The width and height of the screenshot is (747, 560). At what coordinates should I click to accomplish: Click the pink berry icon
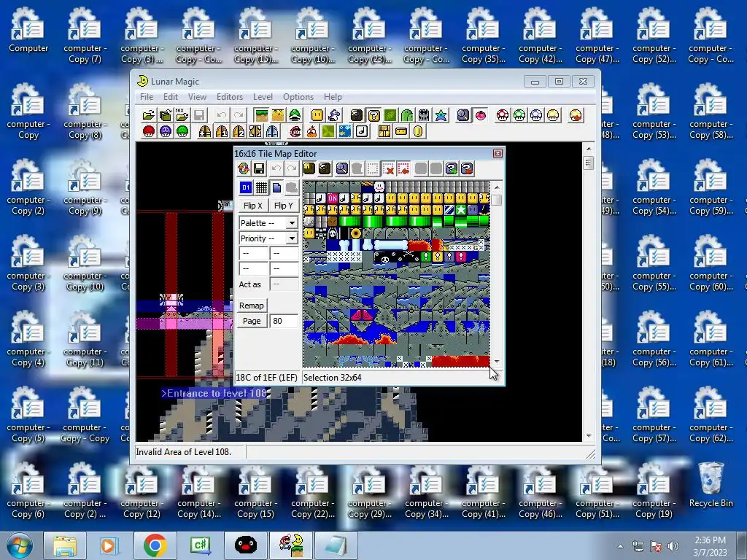coord(481,115)
